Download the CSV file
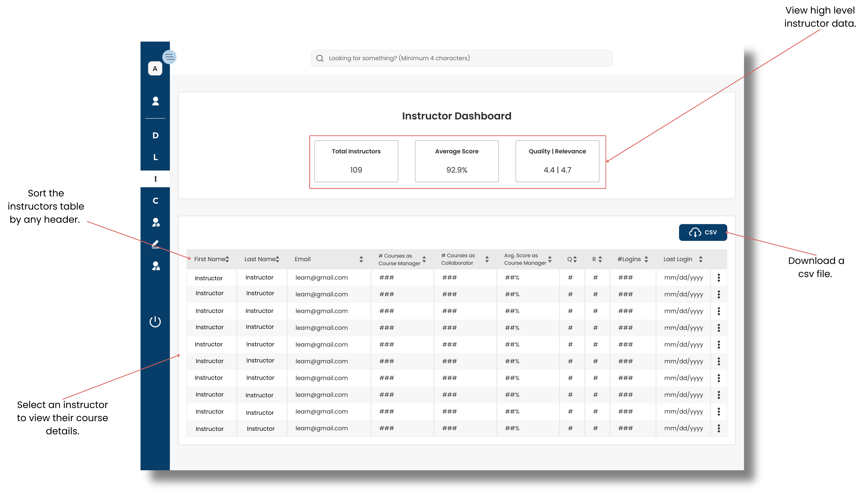Screen dimensions: 868x494 pos(703,232)
